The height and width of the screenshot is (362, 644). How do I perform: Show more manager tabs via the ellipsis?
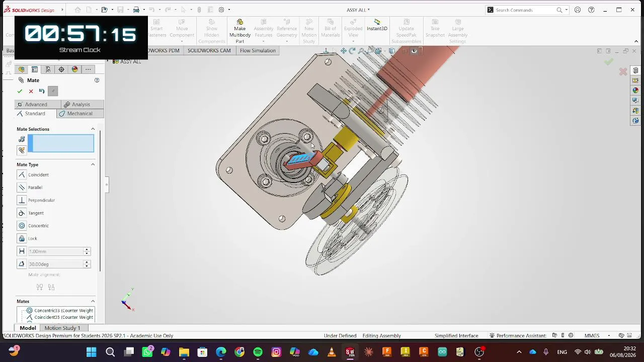[x=88, y=69]
